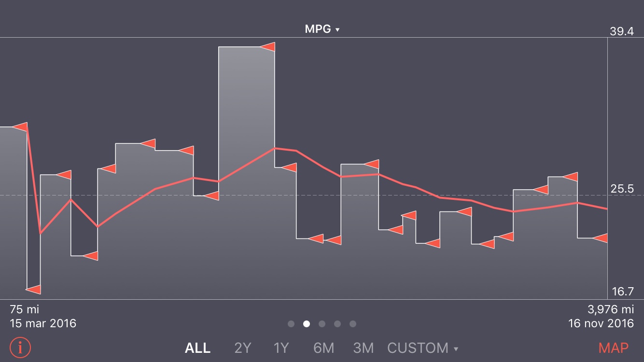Select the ALL time range tab
Viewport: 644px width, 362px height.
point(197,348)
